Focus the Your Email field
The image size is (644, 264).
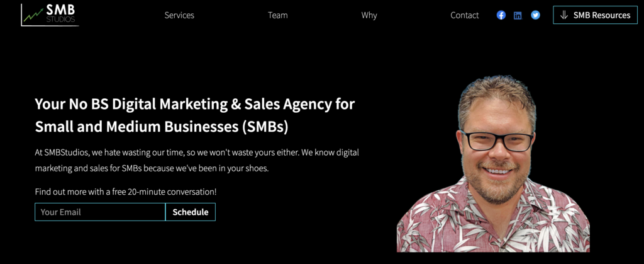pos(100,212)
